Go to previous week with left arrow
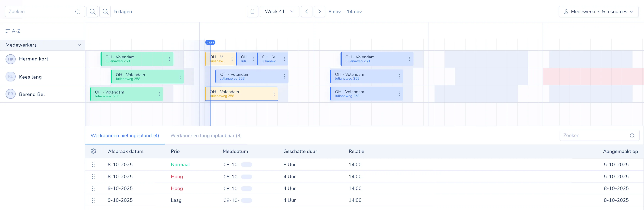The height and width of the screenshot is (210, 644). pyautogui.click(x=307, y=11)
